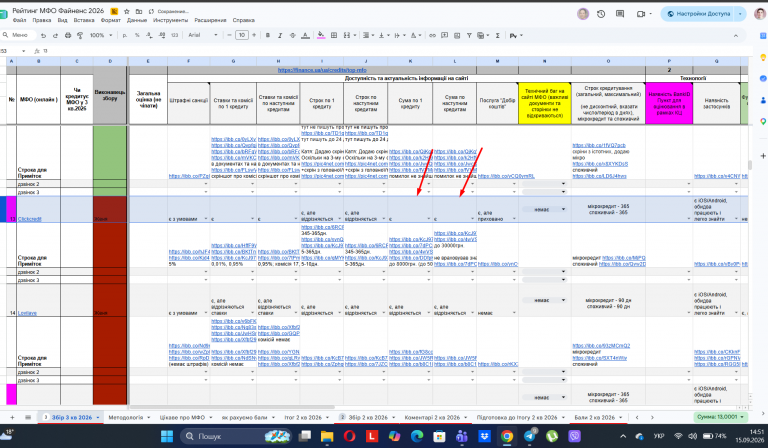Image resolution: width=768 pixels, height=448 pixels.
Task: Open version history with the clock icon
Action: click(x=601, y=14)
